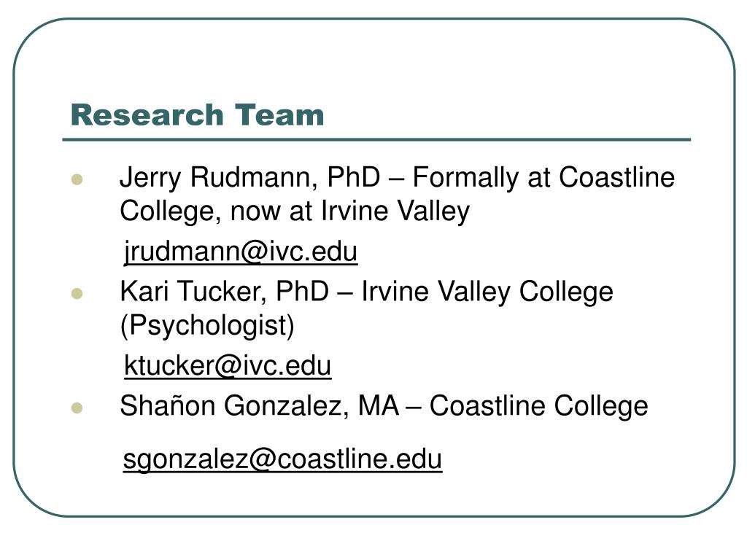Click the word 'Team' in the title
747x560 pixels.
279,114
